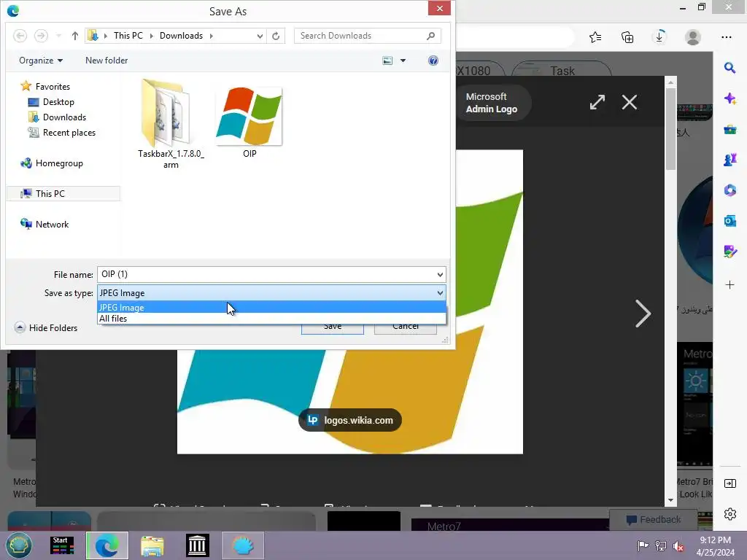
Task: Open view options dropdown arrow
Action: (403, 61)
